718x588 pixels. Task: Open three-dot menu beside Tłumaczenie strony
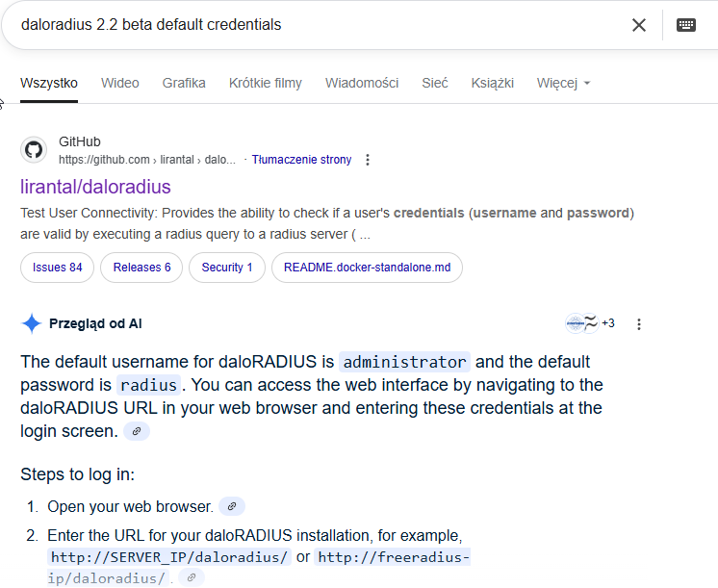[368, 160]
